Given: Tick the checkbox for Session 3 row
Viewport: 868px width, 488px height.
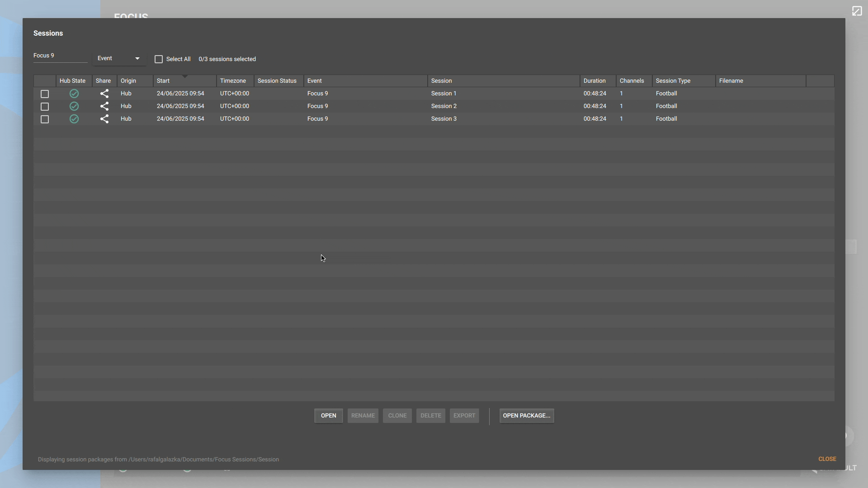Looking at the screenshot, I should pyautogui.click(x=45, y=119).
